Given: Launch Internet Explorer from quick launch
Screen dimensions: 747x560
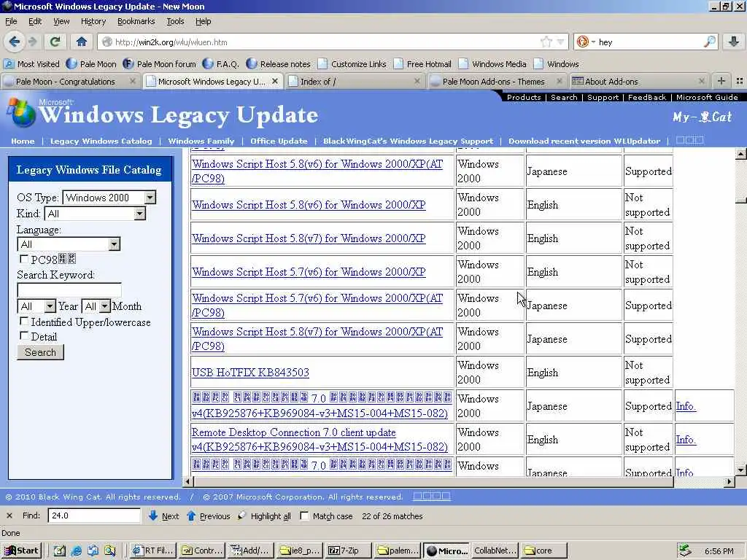Looking at the screenshot, I should click(76, 551).
